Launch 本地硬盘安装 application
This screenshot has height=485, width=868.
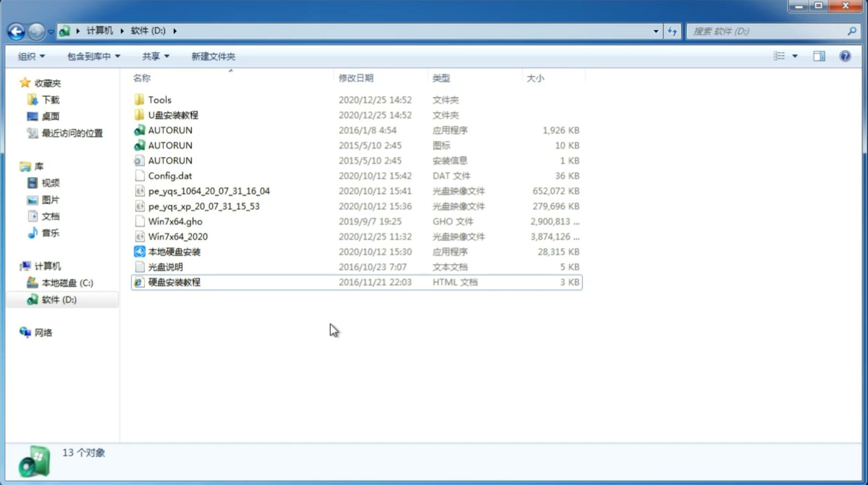[173, 251]
